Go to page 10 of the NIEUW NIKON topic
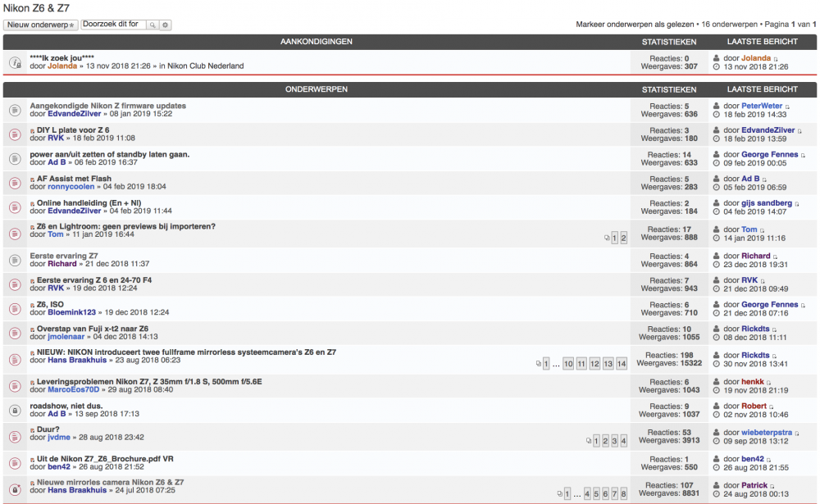The width and height of the screenshot is (820, 504). 568,364
